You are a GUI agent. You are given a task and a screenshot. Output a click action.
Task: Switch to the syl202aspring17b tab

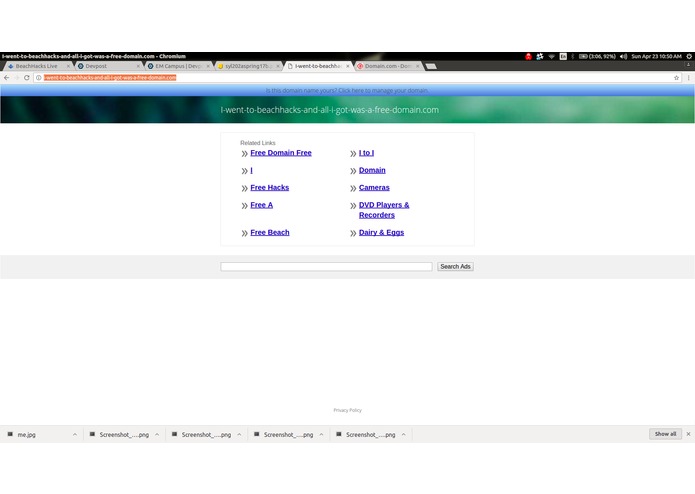click(x=248, y=66)
